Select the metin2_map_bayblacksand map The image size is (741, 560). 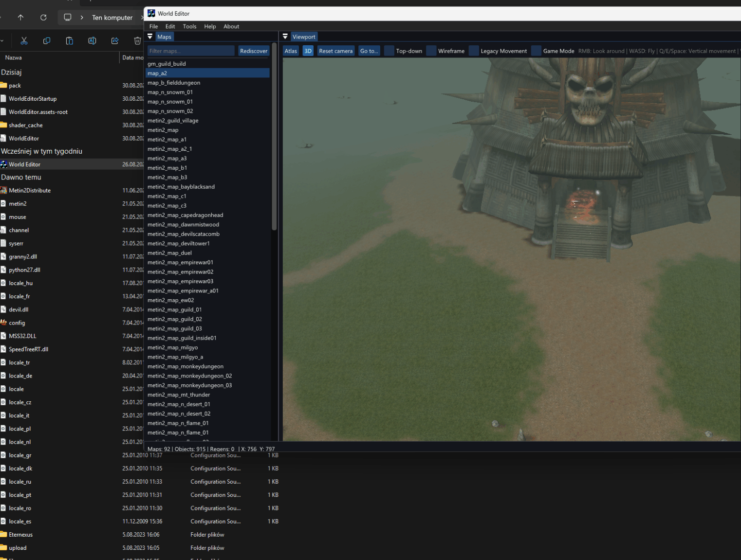207,187
